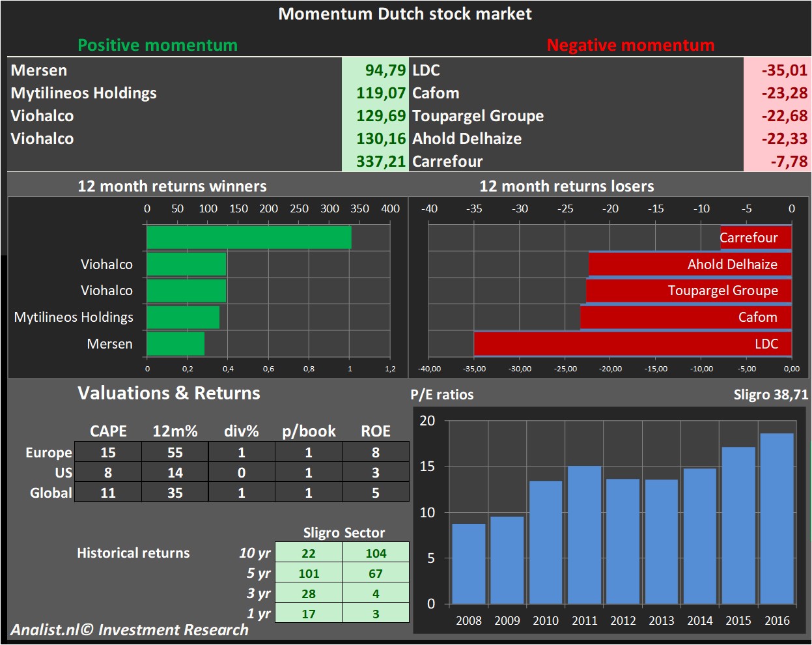Select the 12m% column header

[x=175, y=431]
